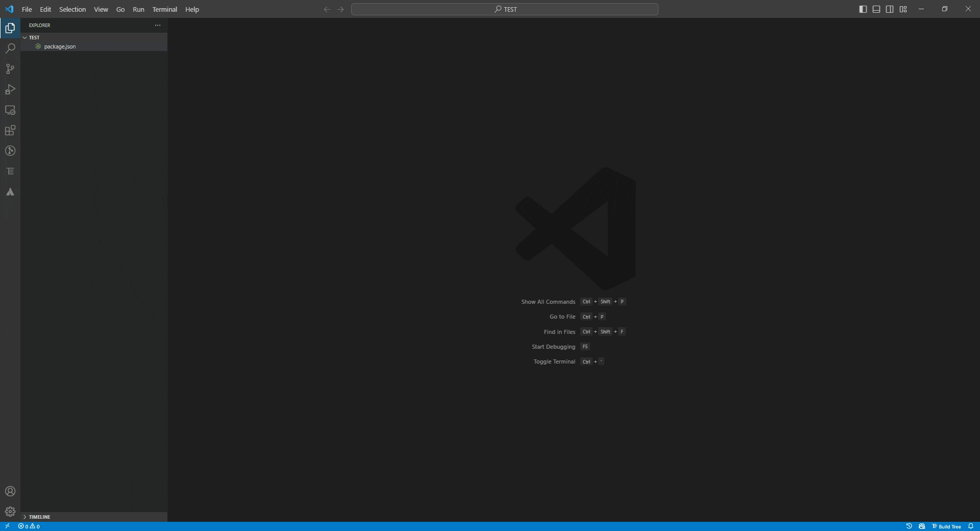Toggle the secondary sidebar visibility

coord(890,9)
